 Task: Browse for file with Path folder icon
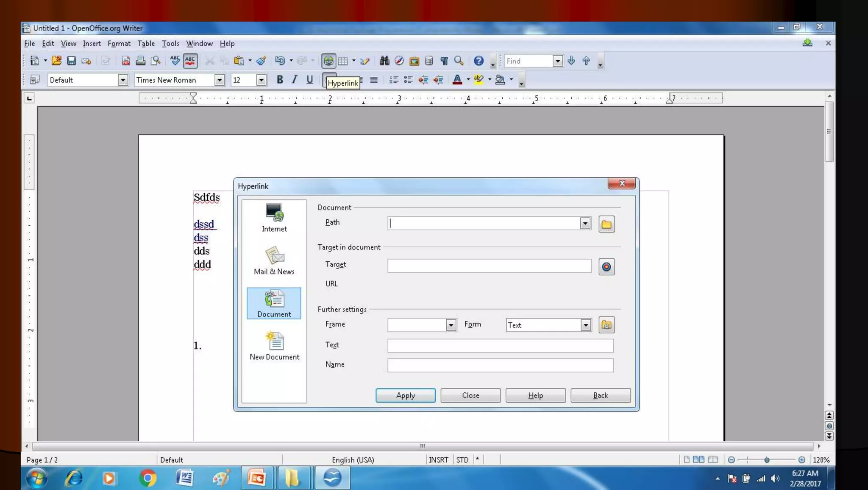[x=606, y=224]
